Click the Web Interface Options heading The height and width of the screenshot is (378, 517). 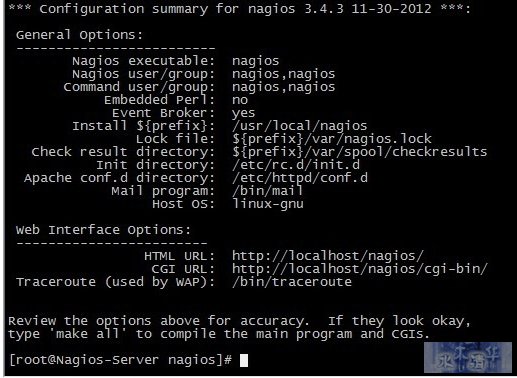[103, 230]
